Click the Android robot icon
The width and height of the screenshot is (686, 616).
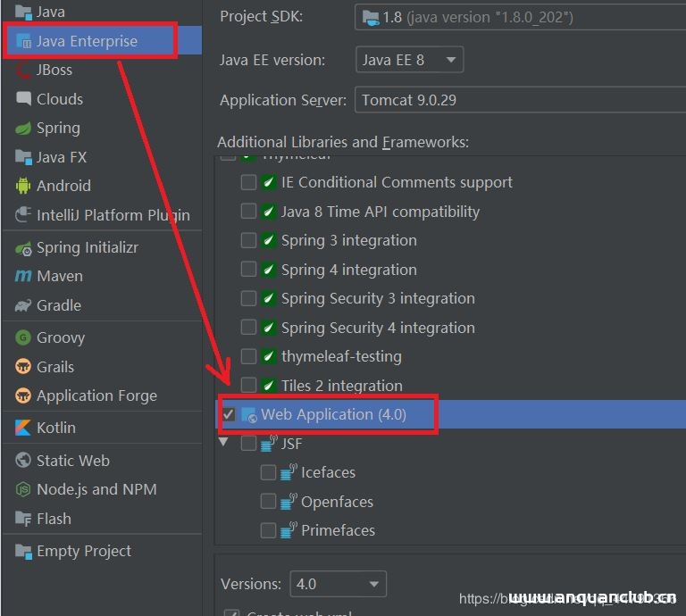23,187
